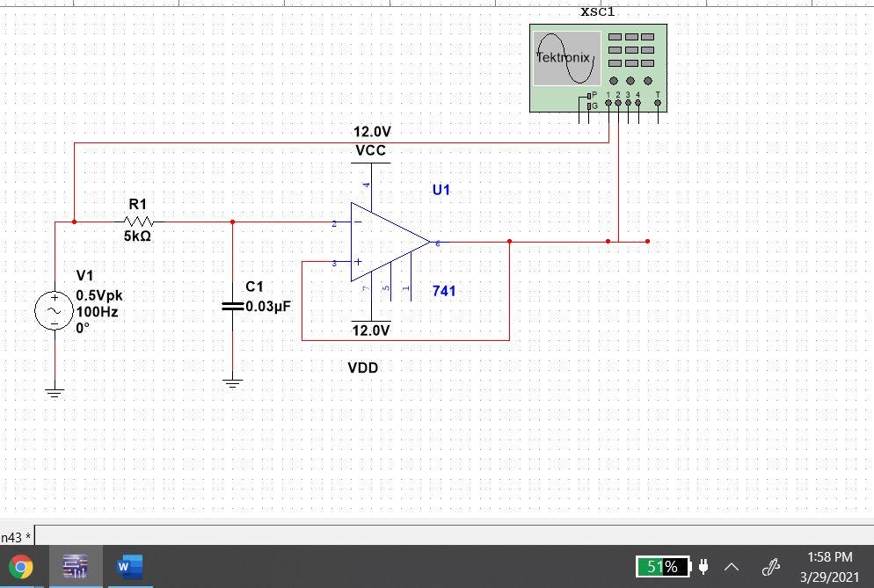Click oscilloscope channel 4 terminal
The height and width of the screenshot is (588, 874).
[x=638, y=103]
